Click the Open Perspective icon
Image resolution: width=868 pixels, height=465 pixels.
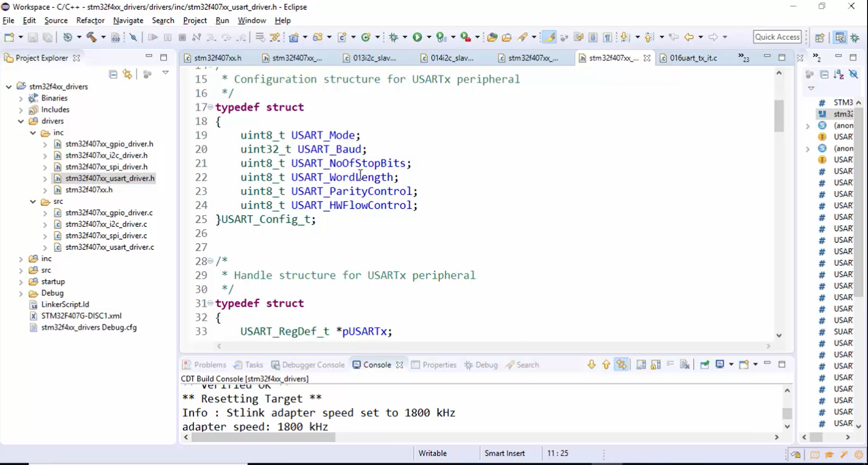820,38
